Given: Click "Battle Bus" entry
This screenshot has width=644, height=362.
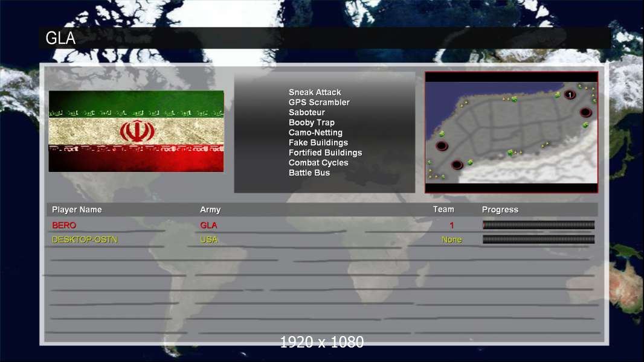Looking at the screenshot, I should (x=309, y=173).
